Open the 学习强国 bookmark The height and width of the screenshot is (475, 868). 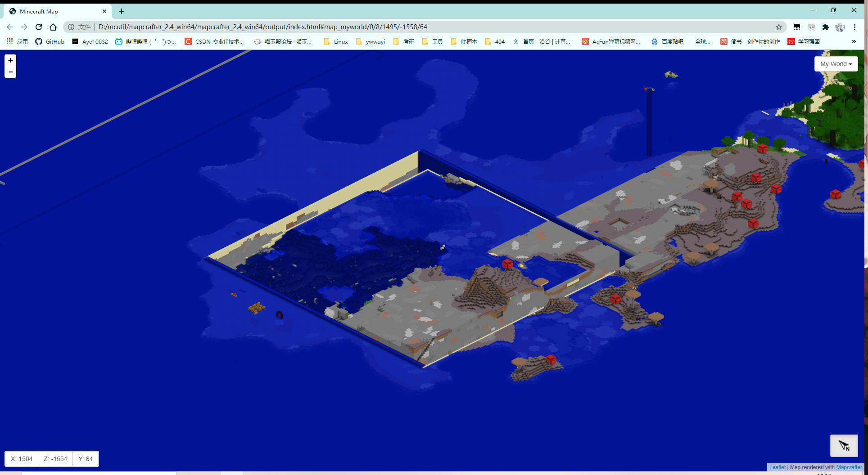click(x=804, y=41)
